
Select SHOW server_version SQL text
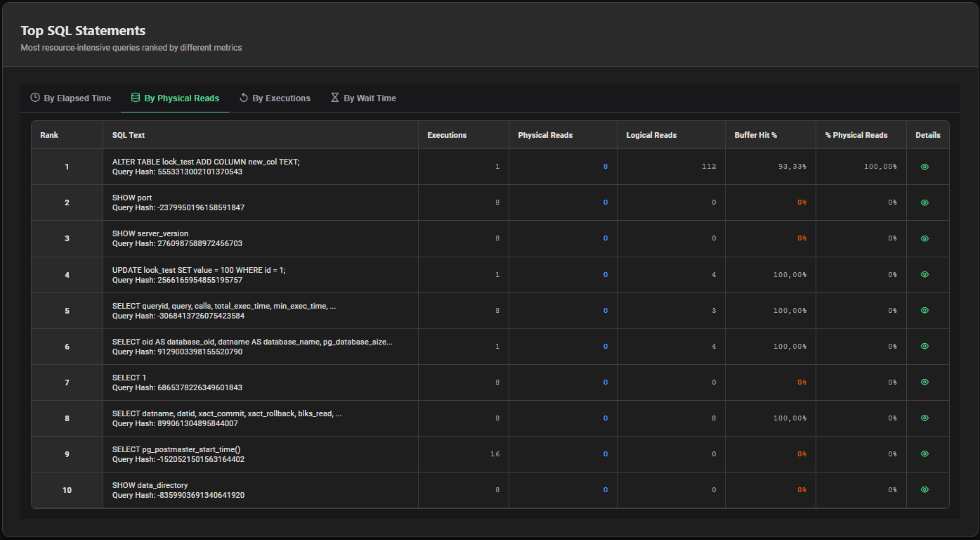150,233
